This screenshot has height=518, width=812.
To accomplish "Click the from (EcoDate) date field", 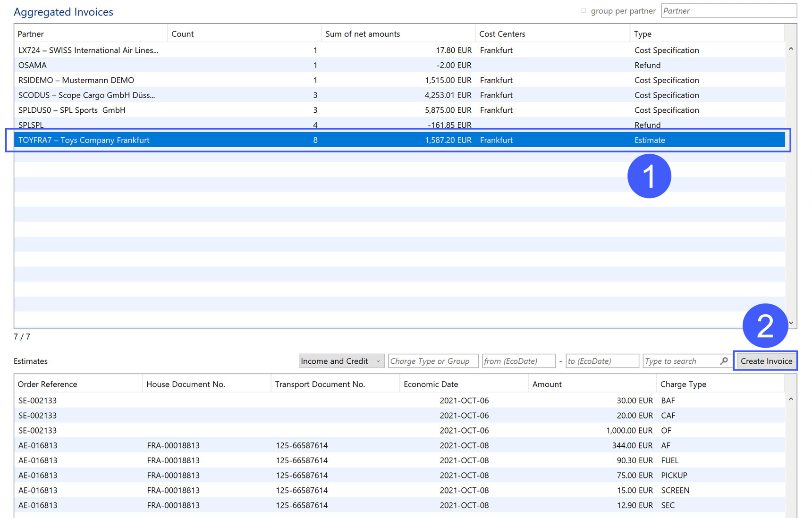I will (518, 361).
